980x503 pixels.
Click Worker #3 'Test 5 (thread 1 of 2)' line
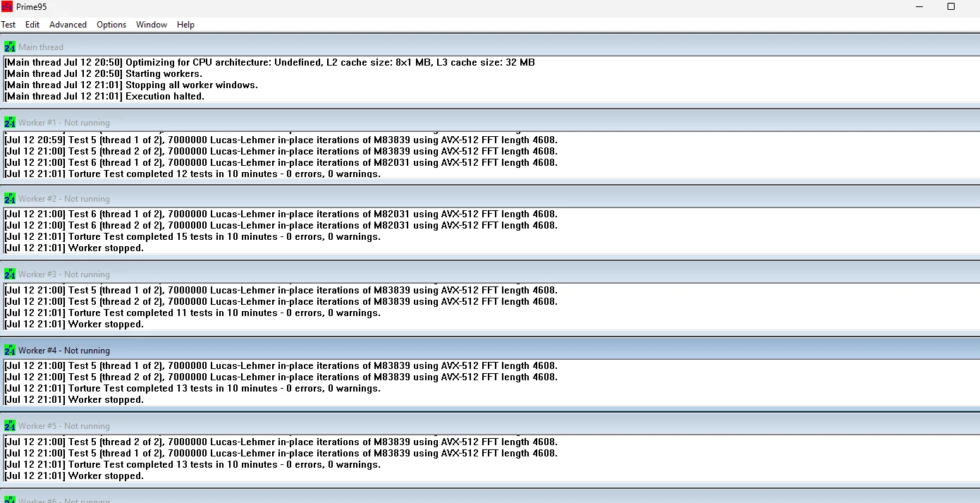tap(281, 290)
